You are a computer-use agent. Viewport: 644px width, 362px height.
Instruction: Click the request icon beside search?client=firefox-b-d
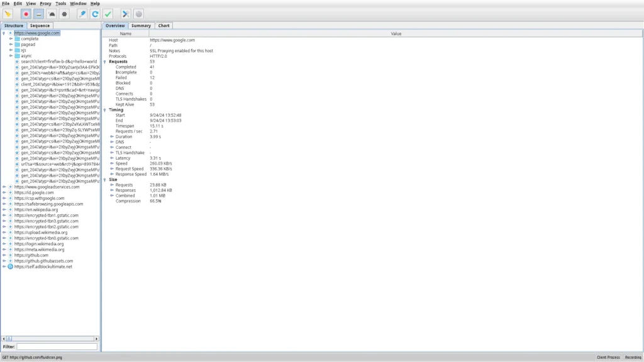pos(17,62)
